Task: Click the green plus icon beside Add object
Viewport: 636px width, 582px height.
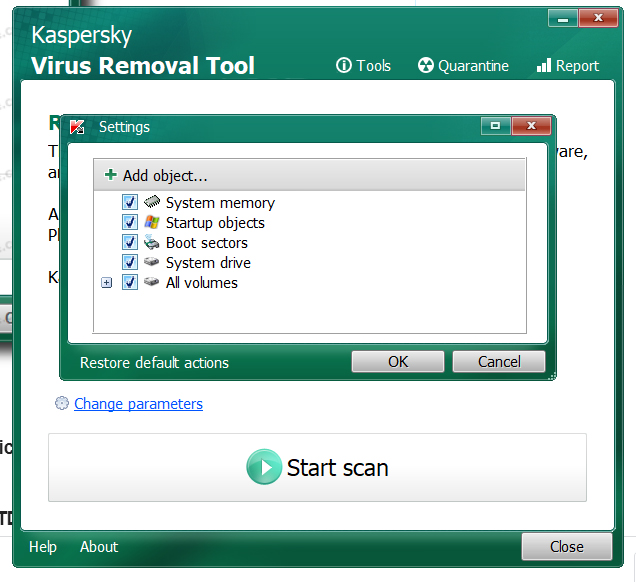Action: click(x=110, y=175)
